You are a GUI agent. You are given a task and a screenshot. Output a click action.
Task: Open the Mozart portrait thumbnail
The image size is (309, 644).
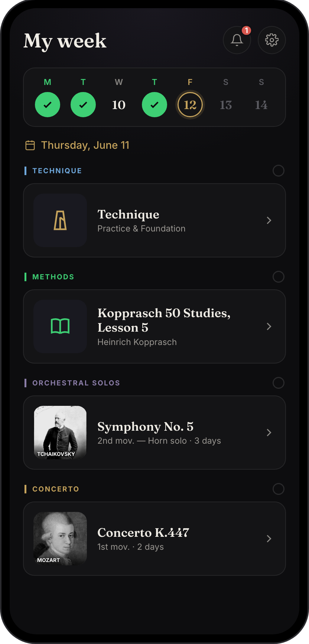point(60,539)
